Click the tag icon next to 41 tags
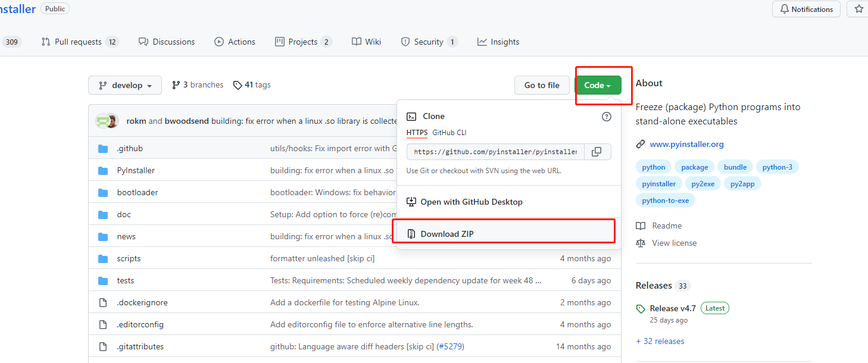 coord(238,85)
